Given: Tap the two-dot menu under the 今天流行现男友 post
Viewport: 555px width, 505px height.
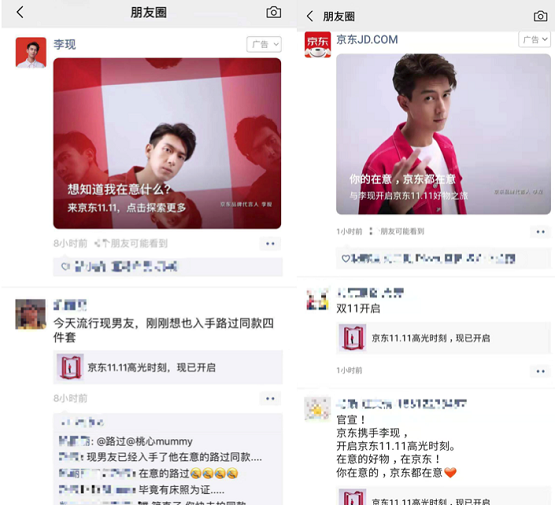Looking at the screenshot, I should click(x=270, y=398).
